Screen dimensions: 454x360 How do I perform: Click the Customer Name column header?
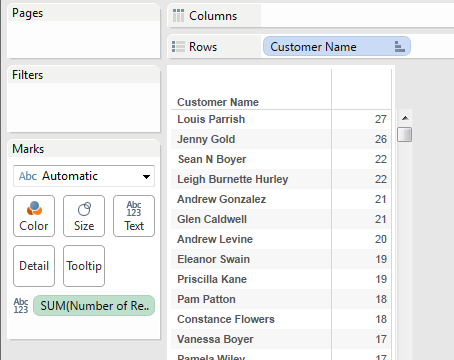click(218, 102)
